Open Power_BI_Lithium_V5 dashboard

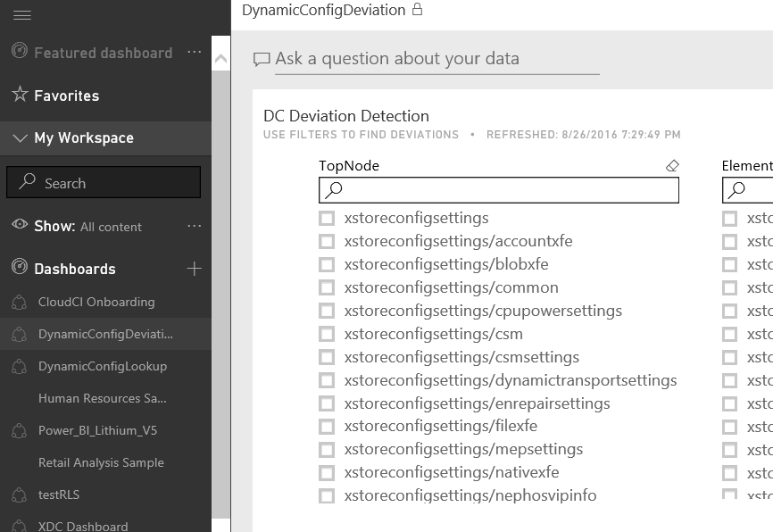(x=97, y=430)
